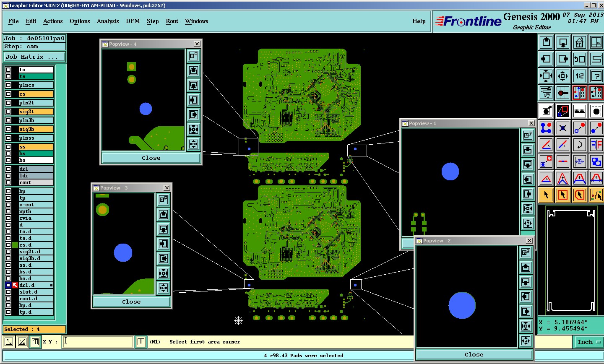Click Close button in Popview 2
Screen dimensions: 604x364
click(x=474, y=354)
